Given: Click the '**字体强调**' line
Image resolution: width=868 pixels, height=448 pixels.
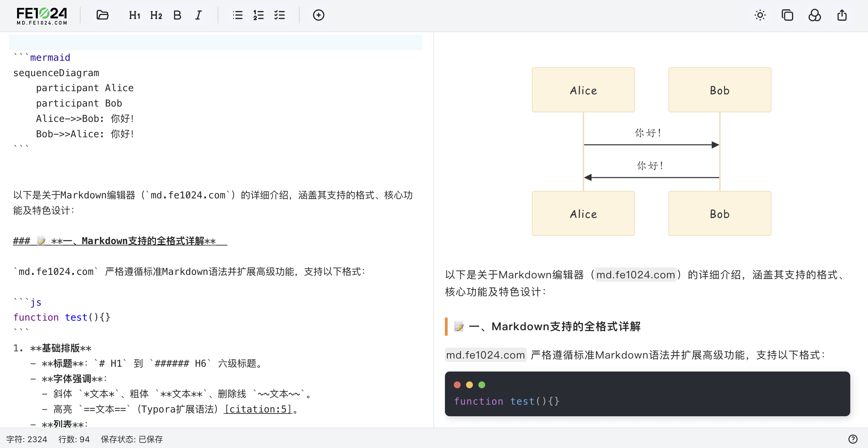Looking at the screenshot, I should [69, 379].
